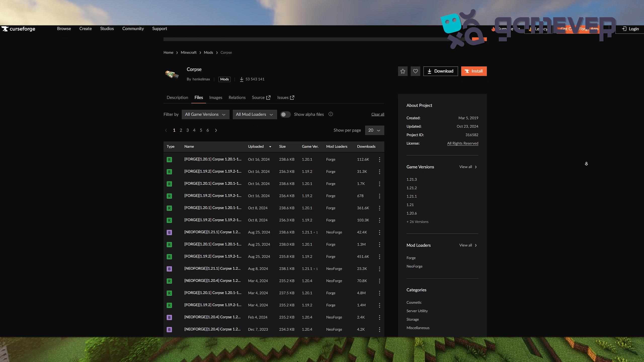This screenshot has width=644, height=362.
Task: Click the Login button top right
Action: point(630,29)
